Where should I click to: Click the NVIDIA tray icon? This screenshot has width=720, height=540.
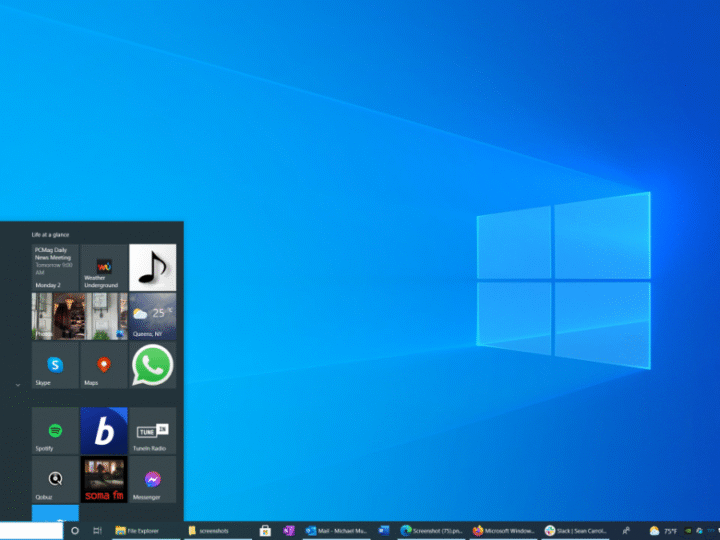pos(688,531)
